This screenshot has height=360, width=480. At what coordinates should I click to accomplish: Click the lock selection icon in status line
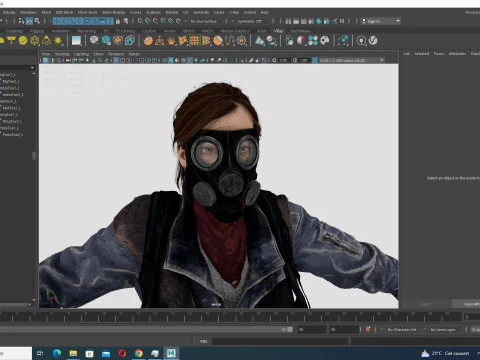pyautogui.click(x=118, y=21)
